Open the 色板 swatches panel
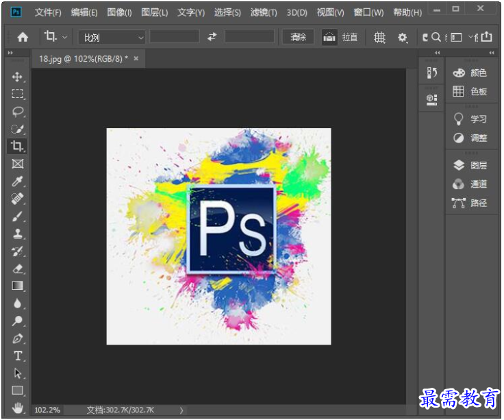Image resolution: width=504 pixels, height=420 pixels. pos(470,92)
